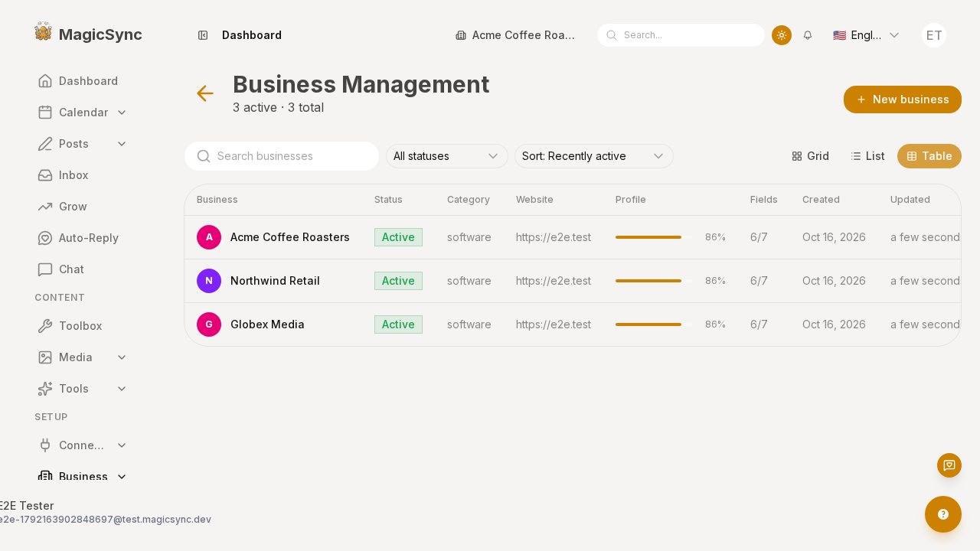
Task: Open the Northwind Retail business name
Action: pos(275,281)
